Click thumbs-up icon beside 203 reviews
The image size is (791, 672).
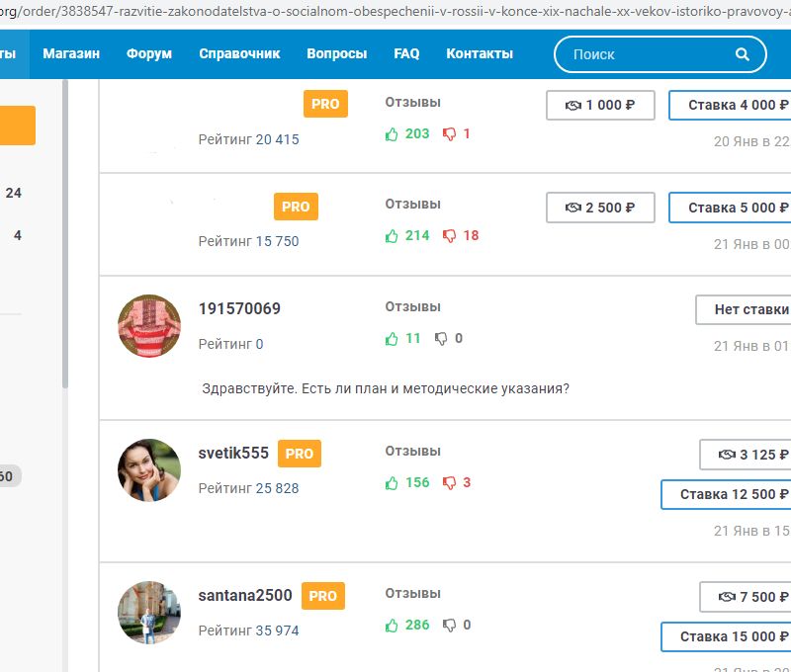click(392, 133)
